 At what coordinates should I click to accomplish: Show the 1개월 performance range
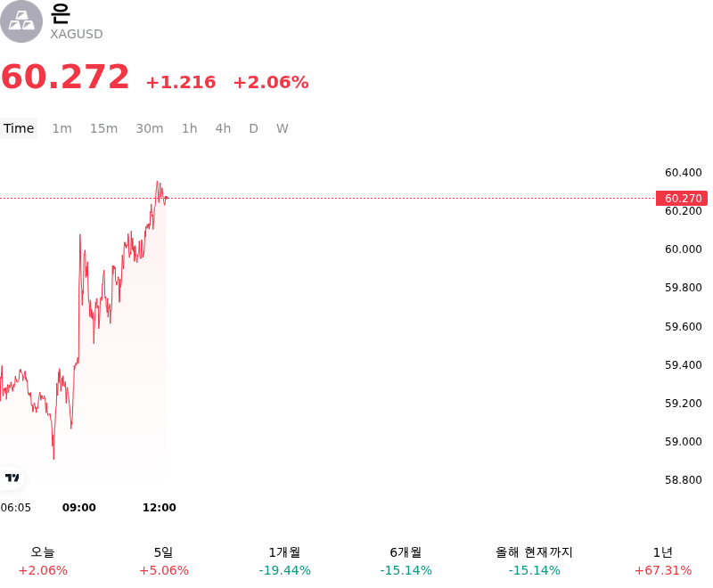[x=284, y=561]
